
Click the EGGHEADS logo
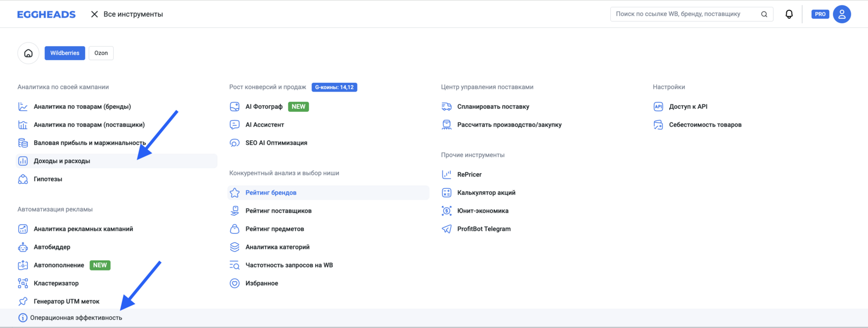[47, 14]
